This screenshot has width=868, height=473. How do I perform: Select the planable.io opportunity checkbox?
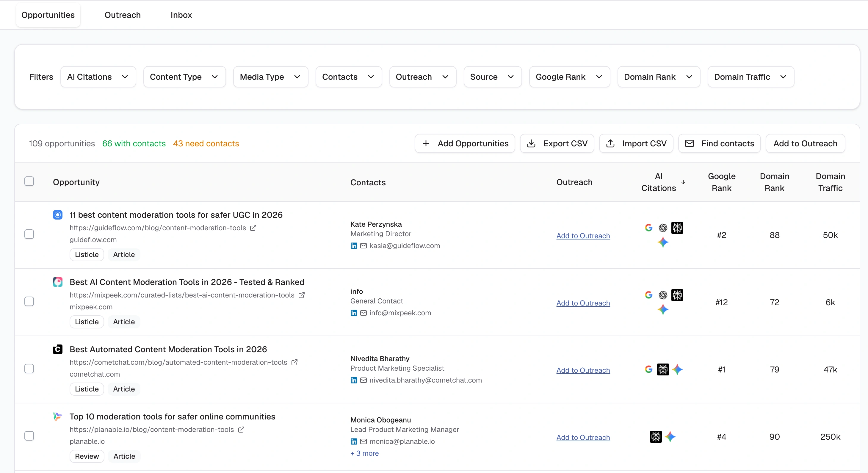(x=29, y=436)
